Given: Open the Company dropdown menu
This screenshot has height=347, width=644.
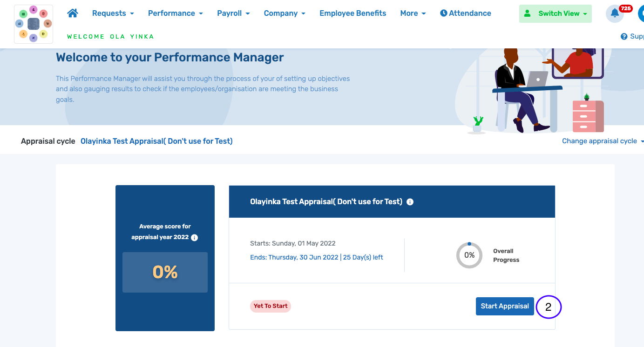Looking at the screenshot, I should click(285, 13).
